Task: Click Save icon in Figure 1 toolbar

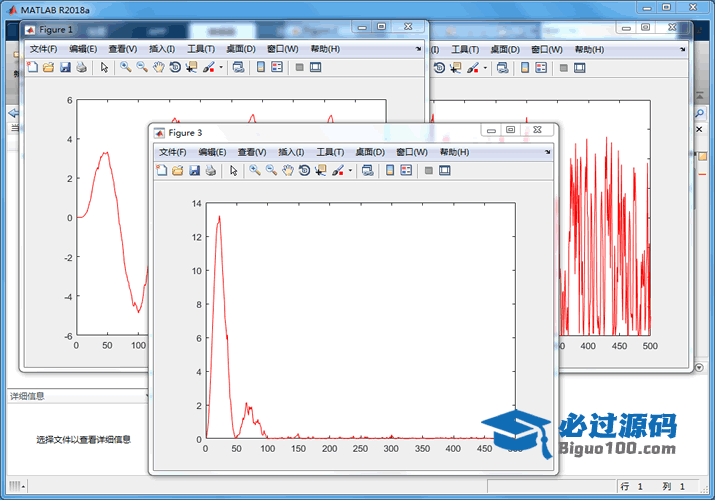Action: click(65, 67)
